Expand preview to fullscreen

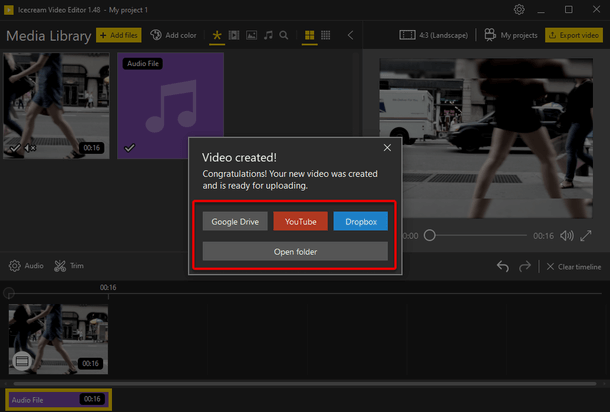click(x=586, y=235)
